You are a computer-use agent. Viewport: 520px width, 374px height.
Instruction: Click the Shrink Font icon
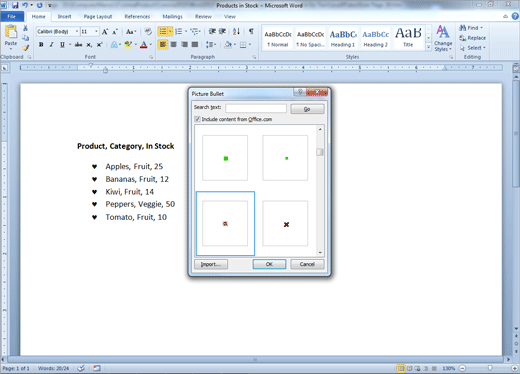click(x=115, y=32)
